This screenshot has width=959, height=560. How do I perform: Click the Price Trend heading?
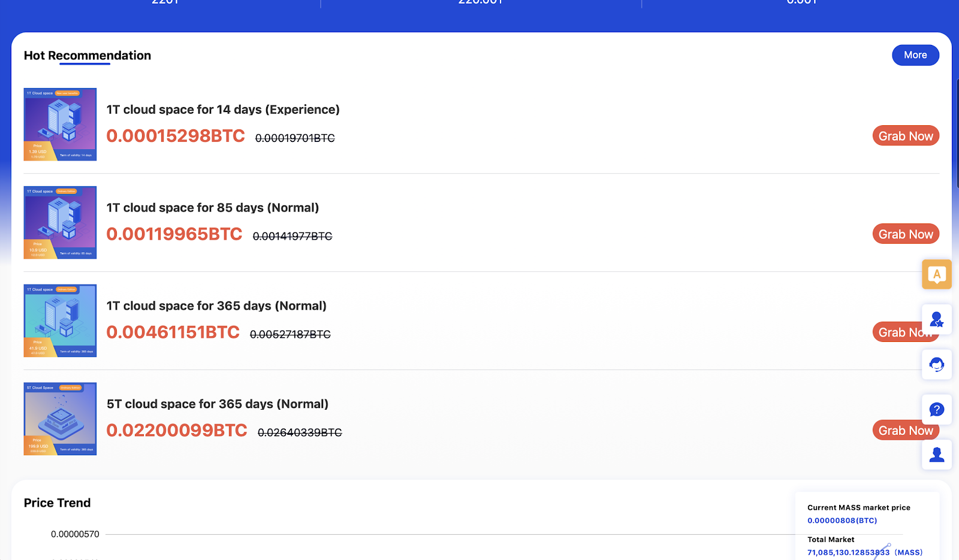pos(58,503)
